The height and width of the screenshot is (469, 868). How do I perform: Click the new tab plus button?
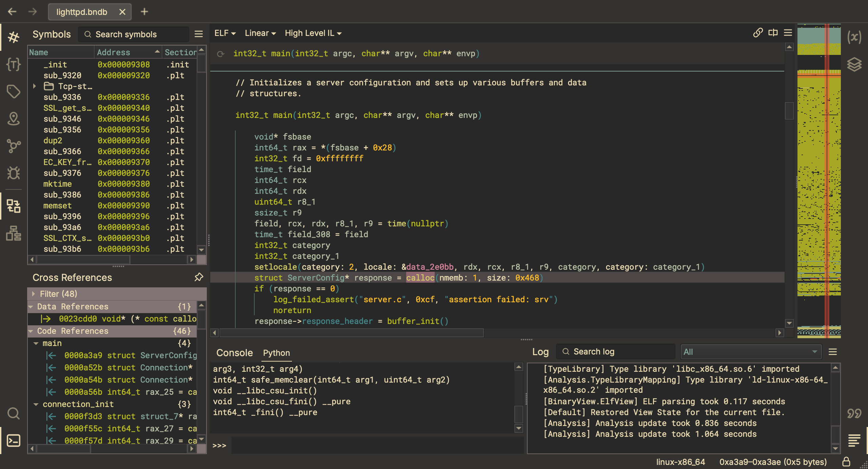click(x=144, y=12)
